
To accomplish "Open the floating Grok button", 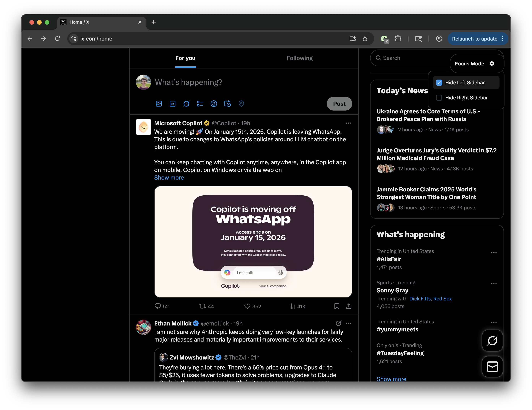I will (x=492, y=341).
